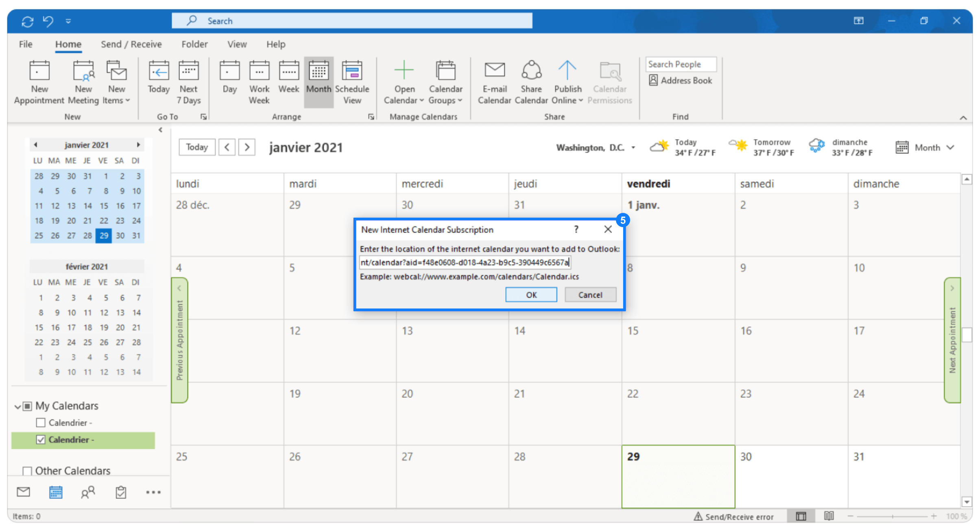980x531 pixels.
Task: Advance the mini calendar to next month
Action: (x=138, y=144)
